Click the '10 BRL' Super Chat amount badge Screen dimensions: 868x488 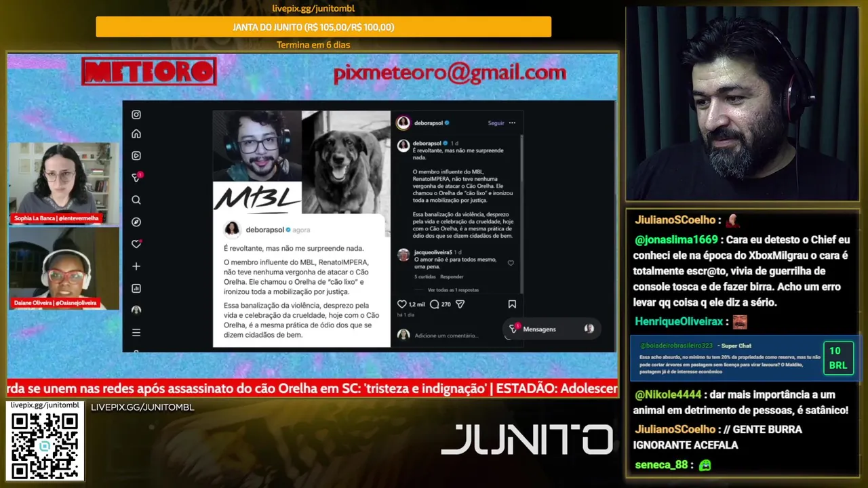tap(838, 358)
